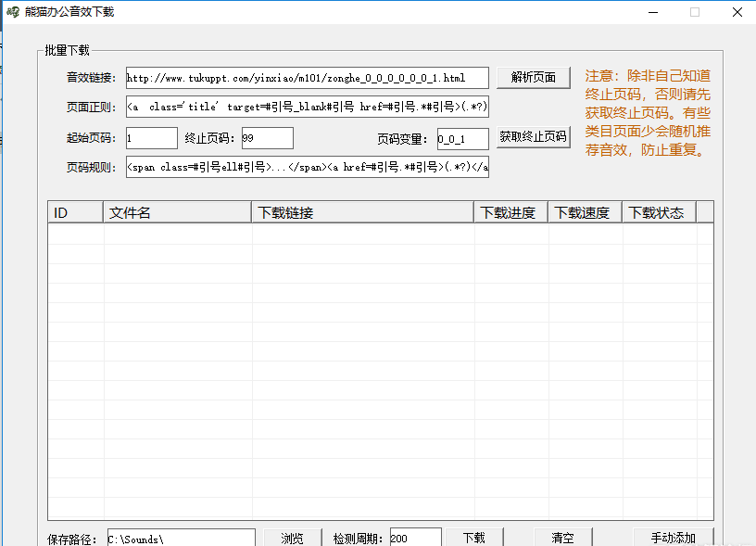756x546 pixels.
Task: Minimize the 熊猫办公音效下载 window
Action: click(x=653, y=12)
